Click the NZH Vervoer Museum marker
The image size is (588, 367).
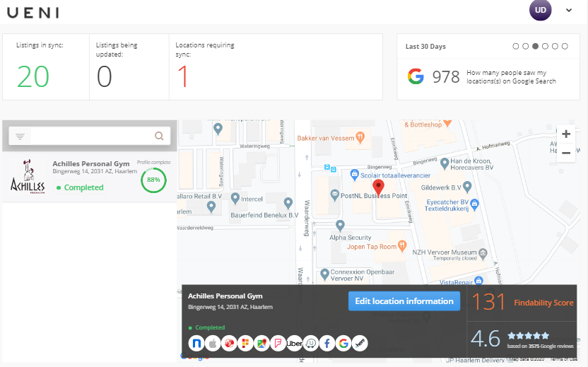click(483, 253)
